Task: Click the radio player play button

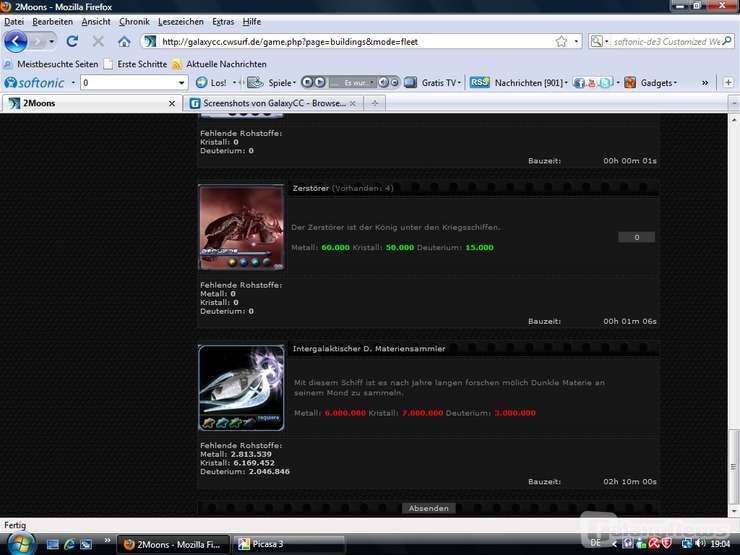Action: point(320,82)
